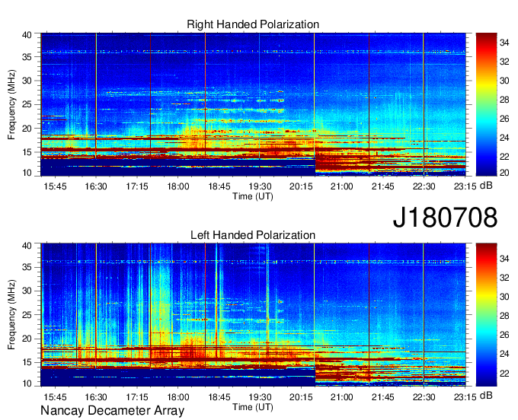
Task: Click 15:45 tick on Left Handed time axis
Action: click(x=55, y=397)
